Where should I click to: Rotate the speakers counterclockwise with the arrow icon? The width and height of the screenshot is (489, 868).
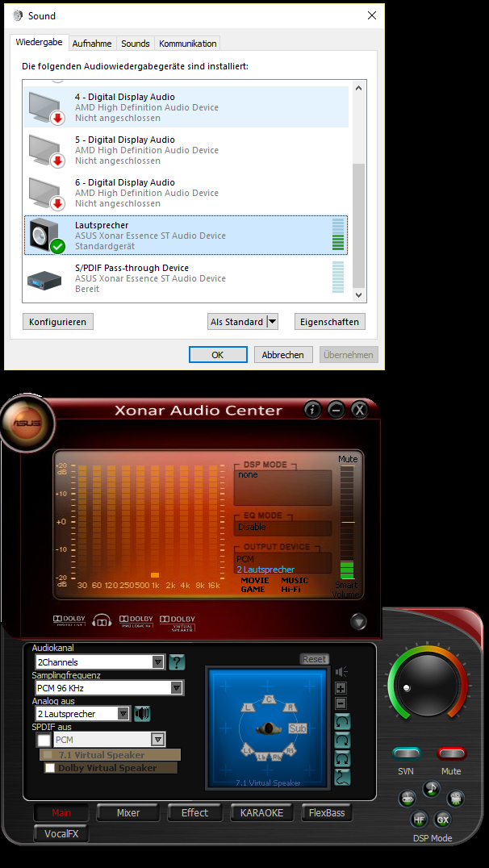[x=342, y=721]
